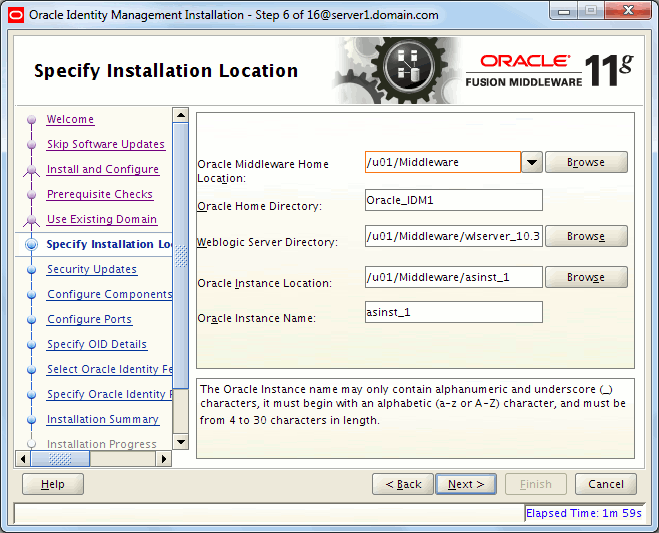Screen dimensions: 659x533
Task: Open the Prerequisite Checks step
Action: [x=100, y=194]
